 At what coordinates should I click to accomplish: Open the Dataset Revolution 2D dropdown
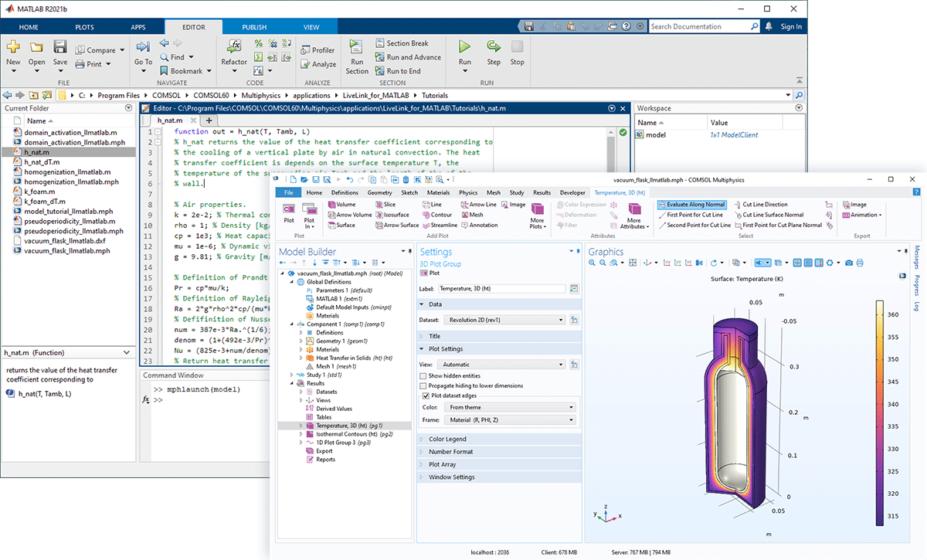506,319
